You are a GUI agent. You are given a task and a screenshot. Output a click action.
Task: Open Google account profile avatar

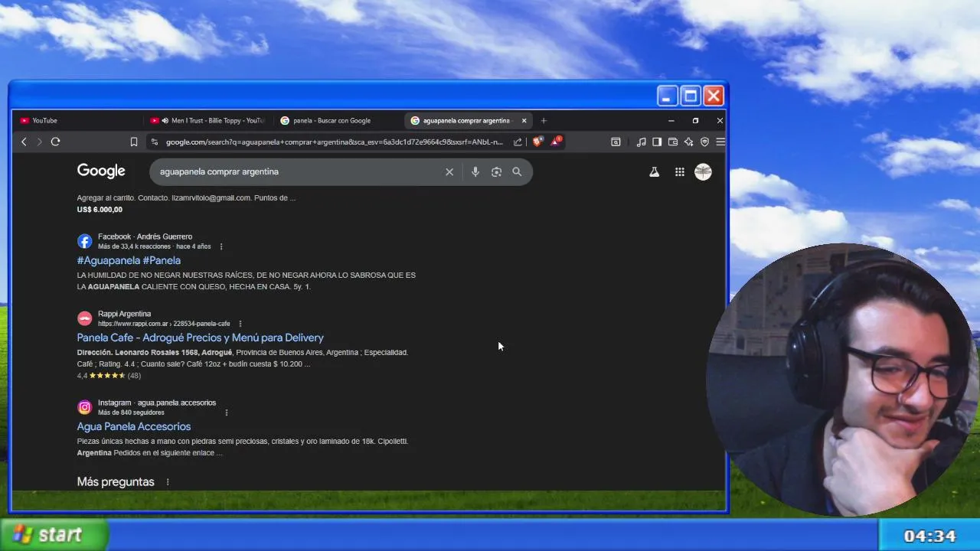point(703,172)
